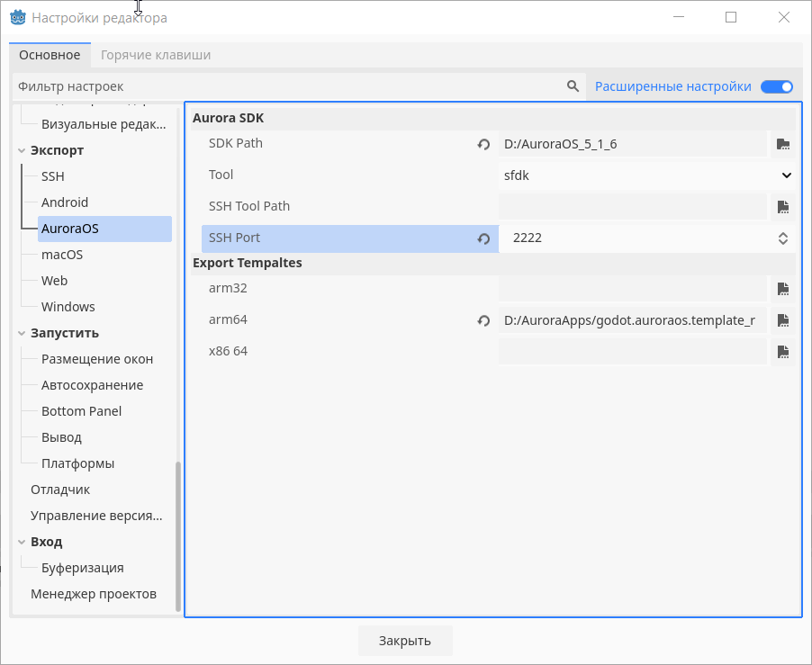Collapse the Вход section
The width and height of the screenshot is (812, 665).
pos(22,542)
